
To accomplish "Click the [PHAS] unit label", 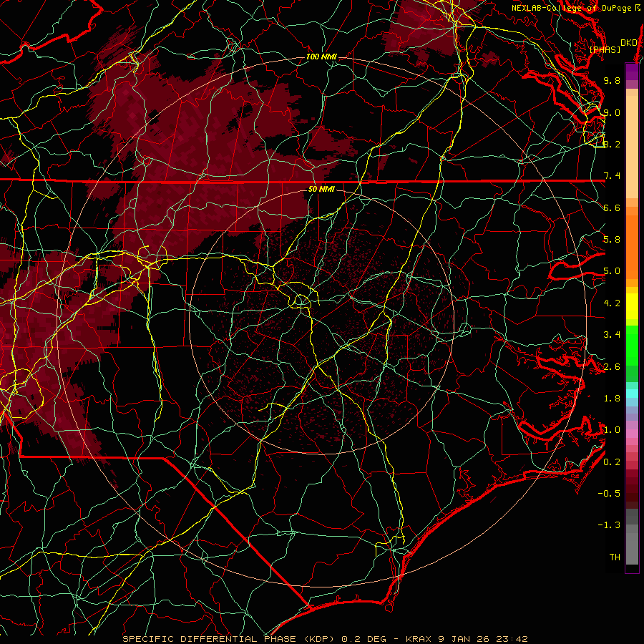I will [605, 49].
